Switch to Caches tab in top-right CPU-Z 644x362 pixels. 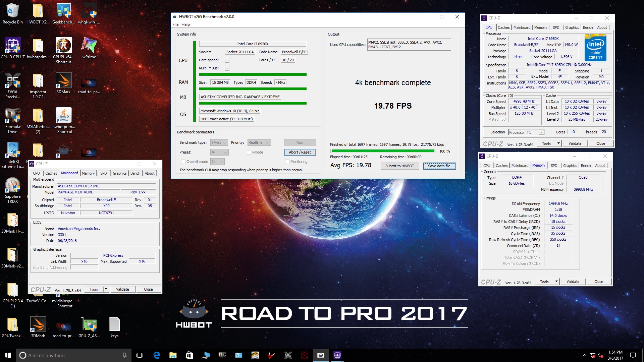tap(503, 27)
